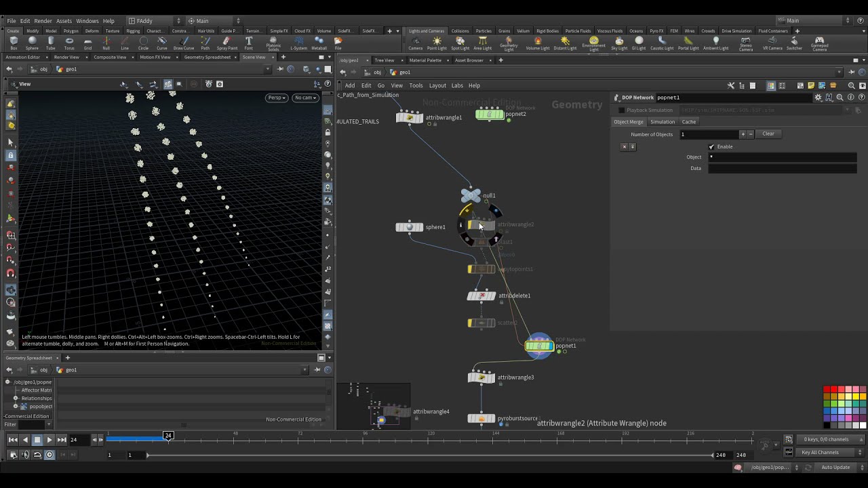The height and width of the screenshot is (488, 868).
Task: Expand the Relationships tree item
Action: pyautogui.click(x=16, y=399)
